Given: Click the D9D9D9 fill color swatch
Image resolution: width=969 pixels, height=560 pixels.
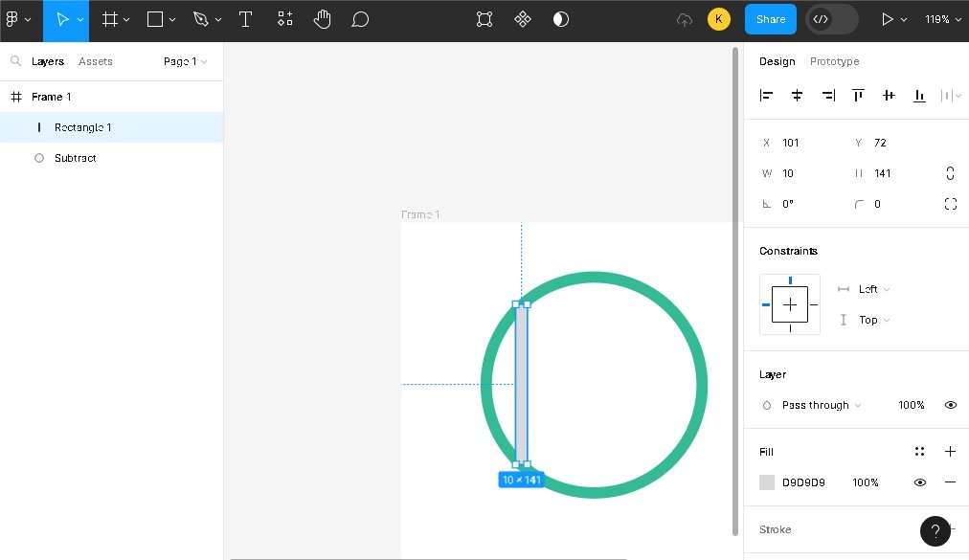Looking at the screenshot, I should click(767, 482).
